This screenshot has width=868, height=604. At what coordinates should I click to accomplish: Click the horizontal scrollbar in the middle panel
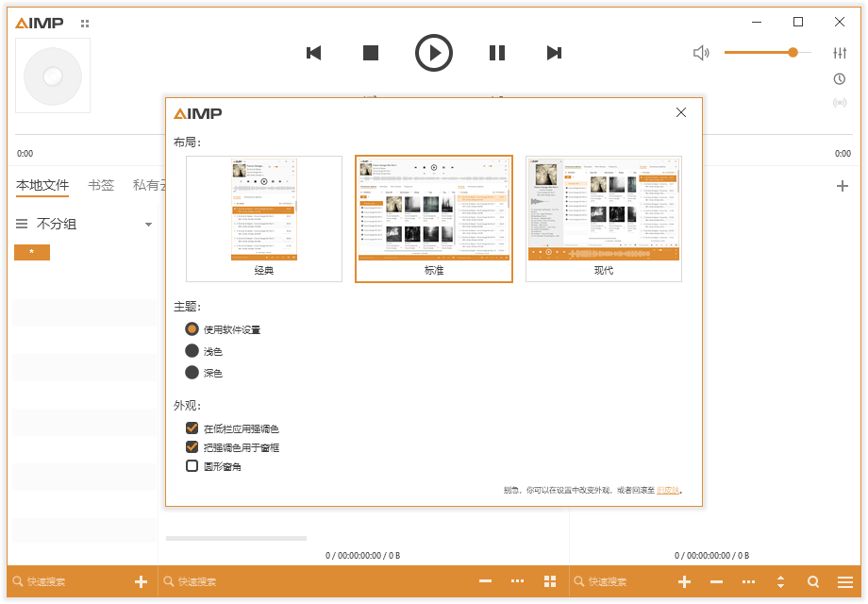point(237,538)
